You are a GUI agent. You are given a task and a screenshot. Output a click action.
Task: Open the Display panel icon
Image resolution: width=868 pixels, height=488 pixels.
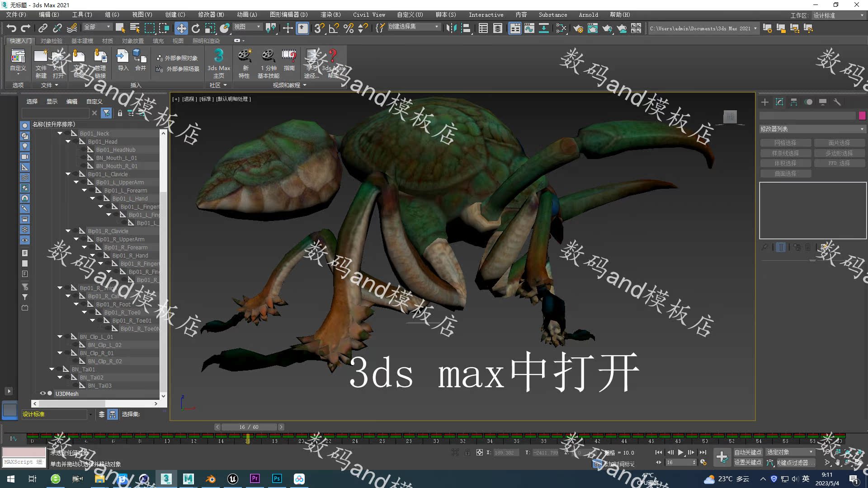[823, 102]
